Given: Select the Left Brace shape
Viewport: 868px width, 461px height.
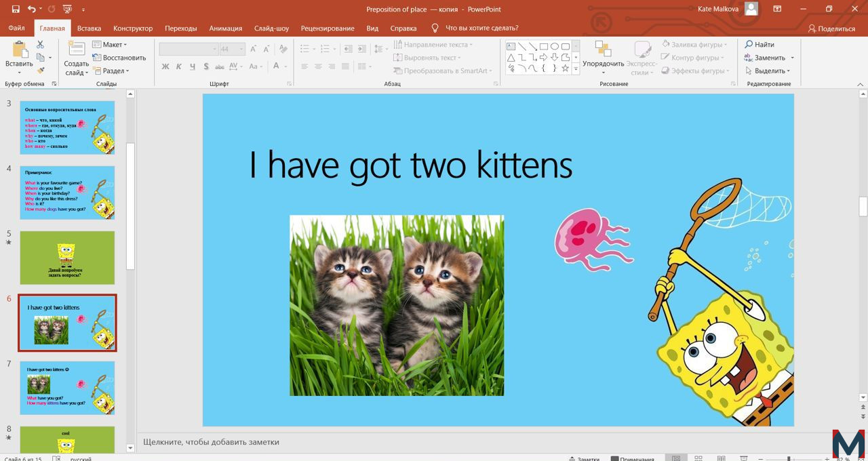Looking at the screenshot, I should coord(544,68).
